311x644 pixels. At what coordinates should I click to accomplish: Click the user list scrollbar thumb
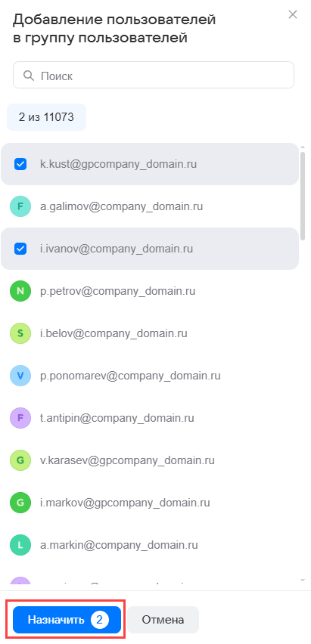point(303,196)
